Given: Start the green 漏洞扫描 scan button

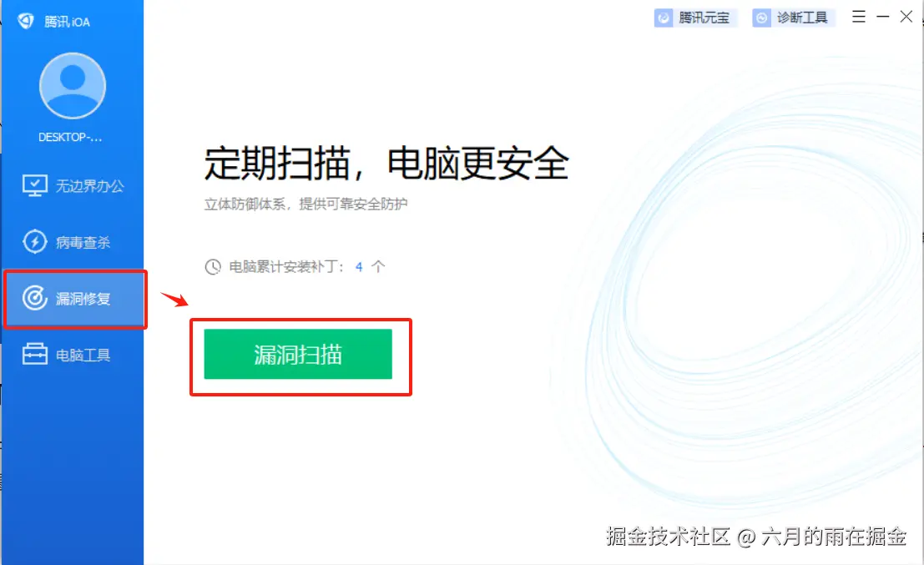Looking at the screenshot, I should [298, 354].
